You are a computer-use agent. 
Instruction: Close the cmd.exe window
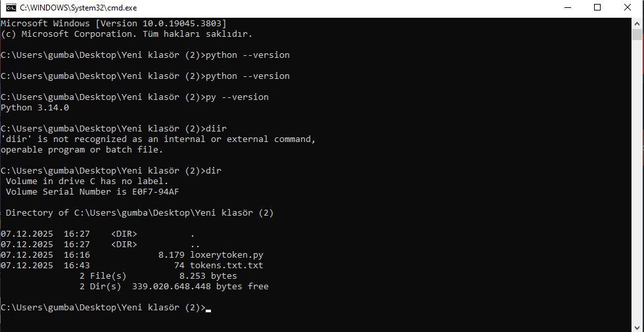pyautogui.click(x=627, y=7)
